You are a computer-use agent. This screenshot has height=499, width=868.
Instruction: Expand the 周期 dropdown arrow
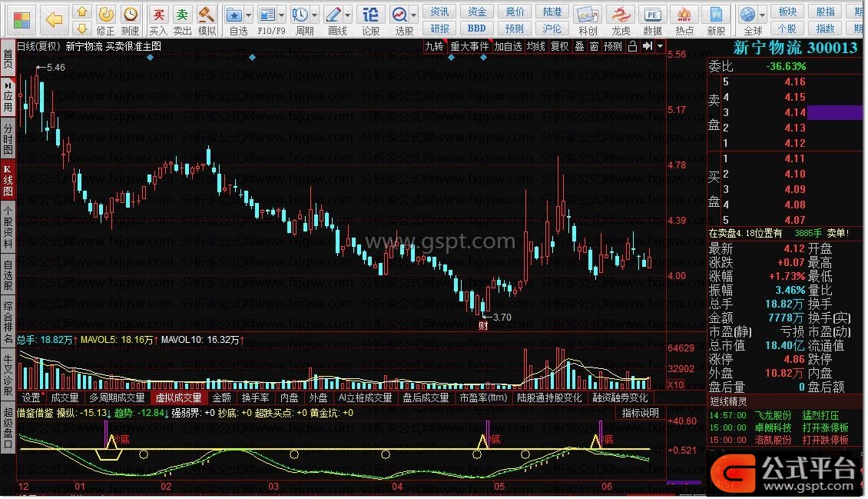tap(314, 15)
